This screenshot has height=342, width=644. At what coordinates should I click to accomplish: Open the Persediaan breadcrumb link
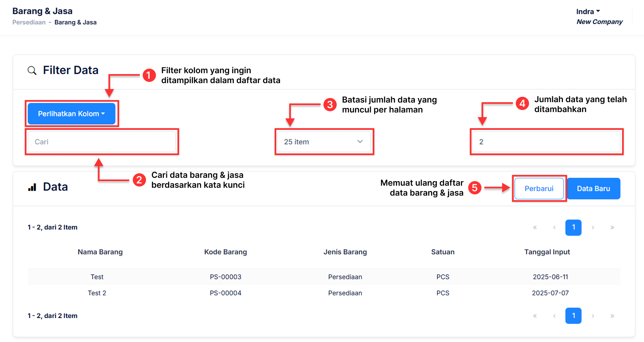(29, 22)
